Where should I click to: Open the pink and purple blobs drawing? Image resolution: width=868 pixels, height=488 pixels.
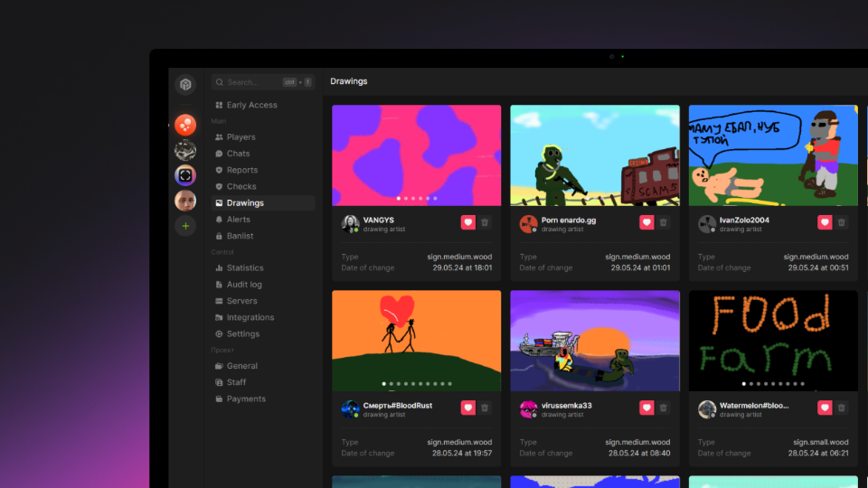(x=416, y=155)
